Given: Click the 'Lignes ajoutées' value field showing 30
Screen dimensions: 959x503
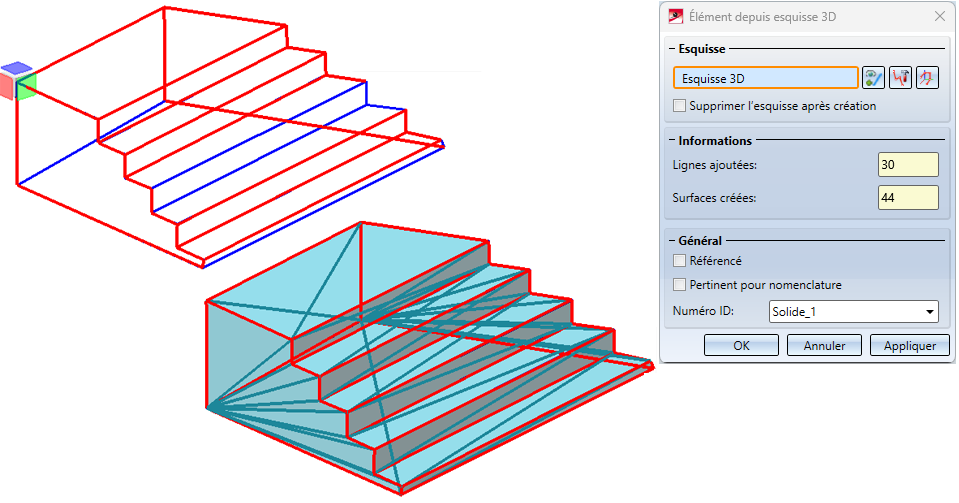Looking at the screenshot, I should pyautogui.click(x=908, y=165).
